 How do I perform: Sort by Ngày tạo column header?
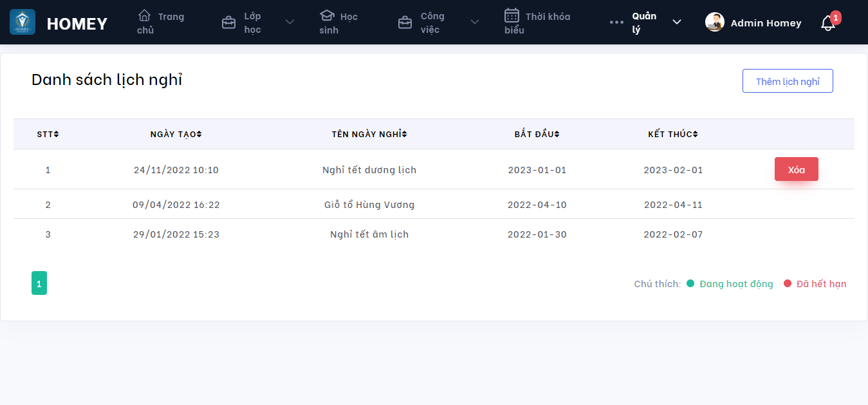pyautogui.click(x=176, y=134)
